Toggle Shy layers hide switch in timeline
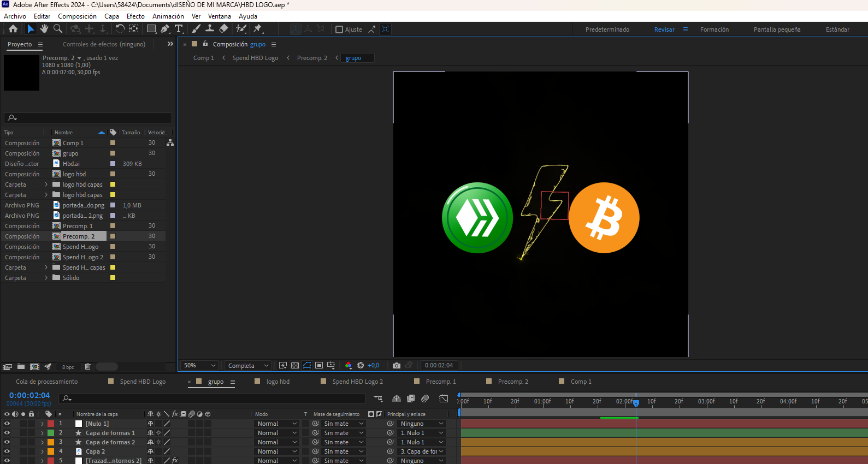Viewport: 868px width, 464px height. 397,398
